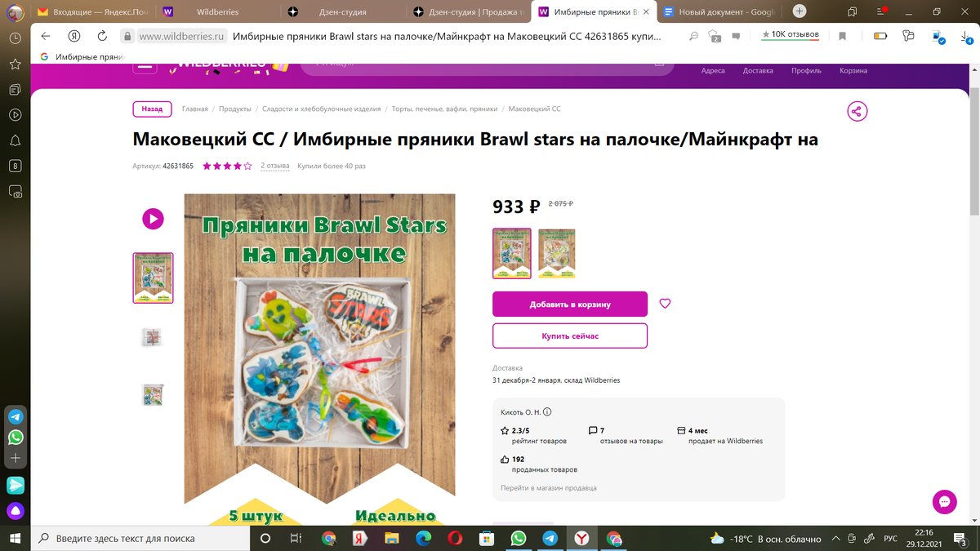980x551 pixels.
Task: Play the product video
Action: tap(153, 219)
